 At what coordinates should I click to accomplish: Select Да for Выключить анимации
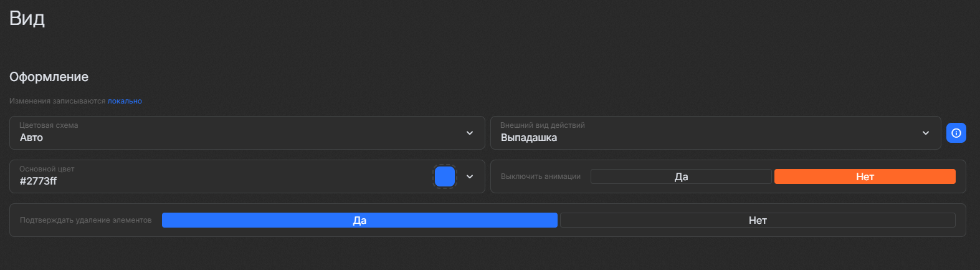pos(681,176)
